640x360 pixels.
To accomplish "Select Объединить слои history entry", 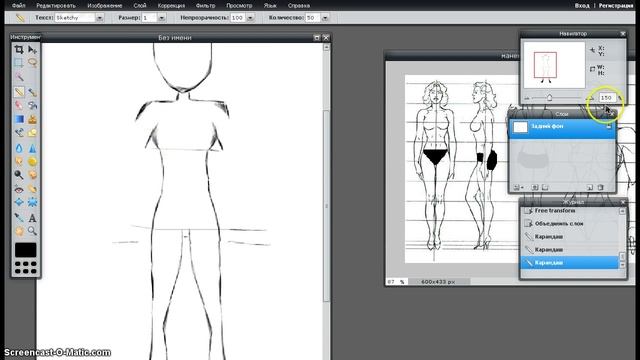I will (570, 224).
